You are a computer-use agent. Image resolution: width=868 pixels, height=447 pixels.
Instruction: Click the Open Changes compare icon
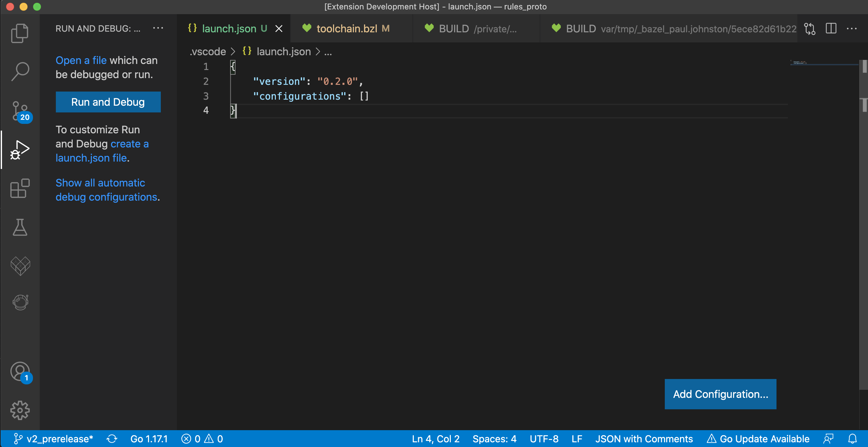point(810,29)
